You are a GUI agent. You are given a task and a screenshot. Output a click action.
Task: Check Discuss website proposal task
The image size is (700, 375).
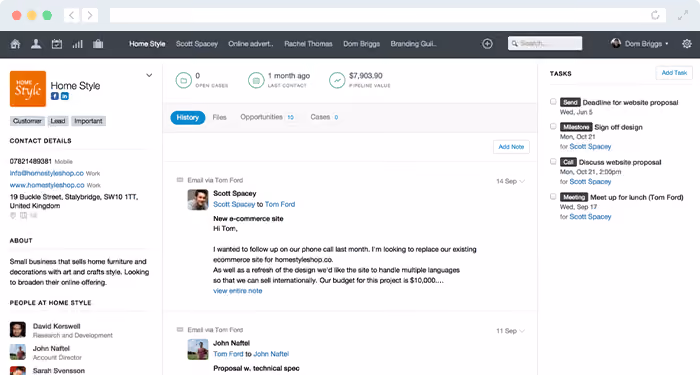coord(553,162)
